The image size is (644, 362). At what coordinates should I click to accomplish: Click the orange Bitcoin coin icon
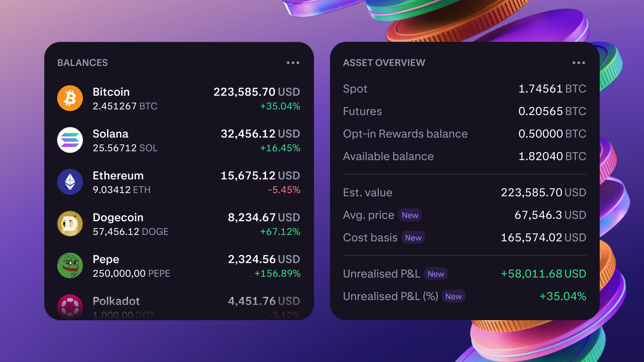70,98
